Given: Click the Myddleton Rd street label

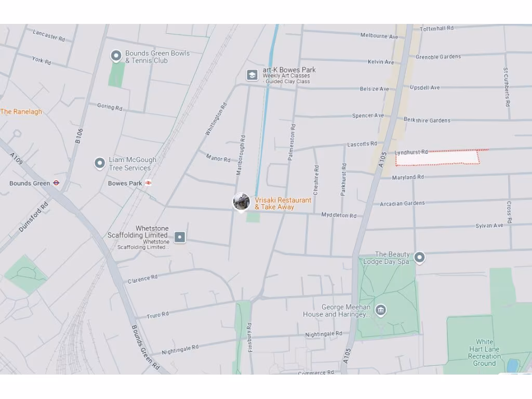Looking at the screenshot, I should click(339, 215).
